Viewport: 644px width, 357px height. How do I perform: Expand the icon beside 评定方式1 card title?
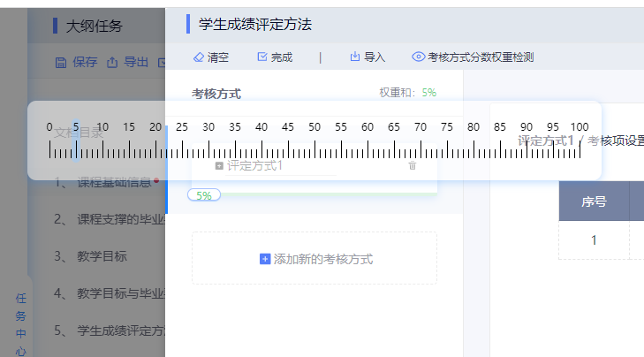(x=219, y=165)
